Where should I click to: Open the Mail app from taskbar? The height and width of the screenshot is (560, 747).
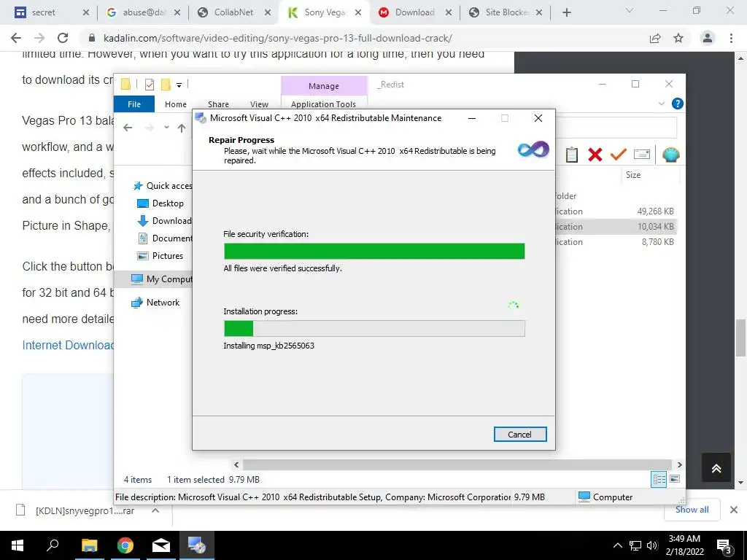pos(161,545)
